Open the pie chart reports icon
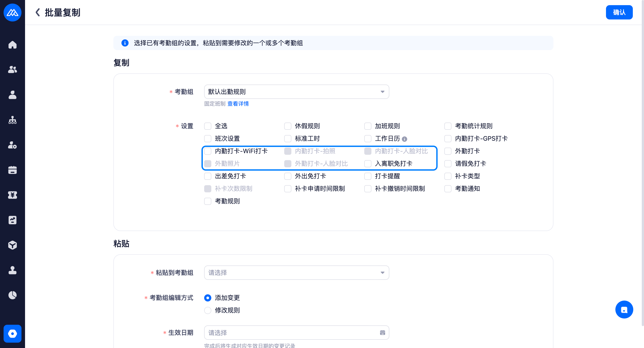644x348 pixels. (x=12, y=295)
